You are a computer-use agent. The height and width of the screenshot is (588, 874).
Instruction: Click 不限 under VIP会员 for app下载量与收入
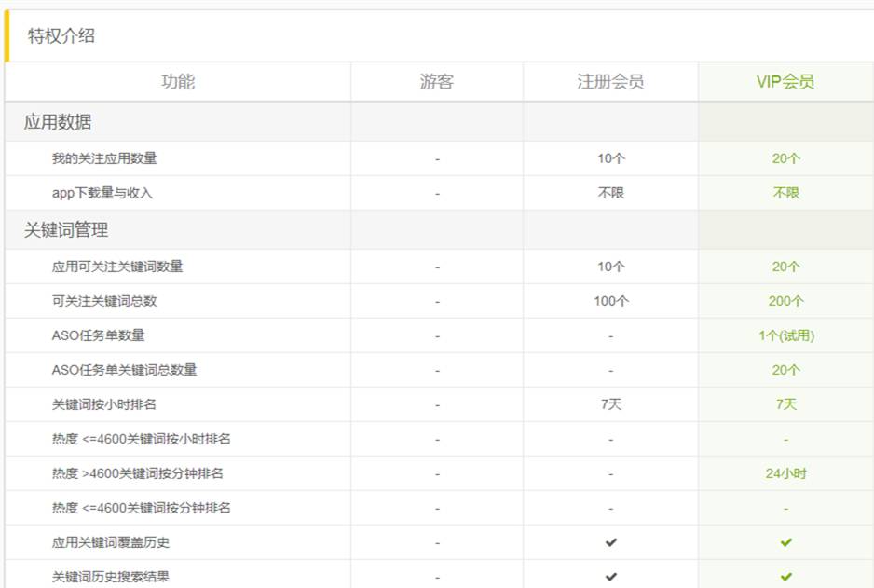tap(785, 193)
